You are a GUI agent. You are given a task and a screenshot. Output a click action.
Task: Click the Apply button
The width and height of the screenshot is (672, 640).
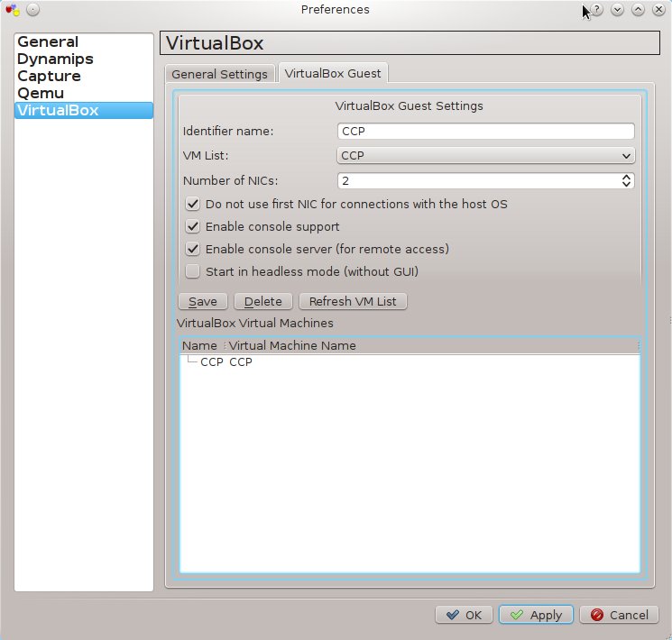pyautogui.click(x=536, y=615)
